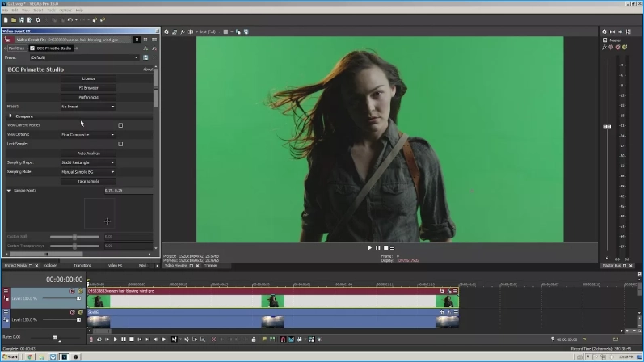The width and height of the screenshot is (644, 362).
Task: Enable snapping with the magnet icon
Action: point(283,339)
